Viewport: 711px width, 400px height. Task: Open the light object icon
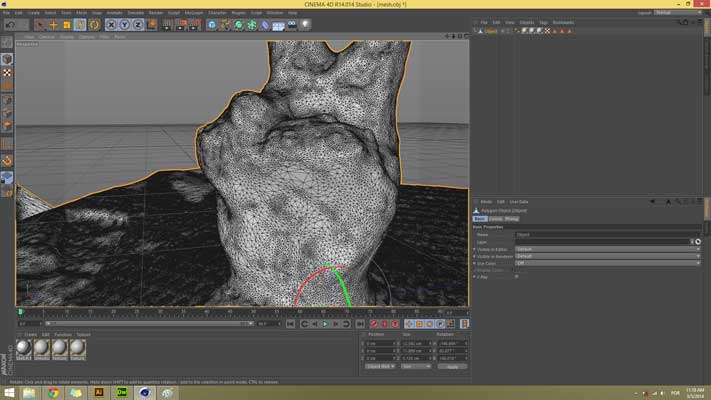click(305, 24)
